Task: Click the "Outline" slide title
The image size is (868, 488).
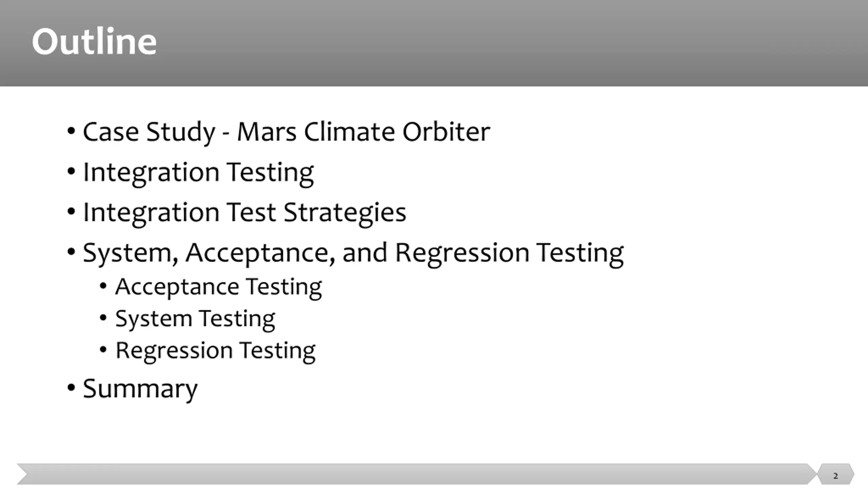Action: (x=94, y=42)
